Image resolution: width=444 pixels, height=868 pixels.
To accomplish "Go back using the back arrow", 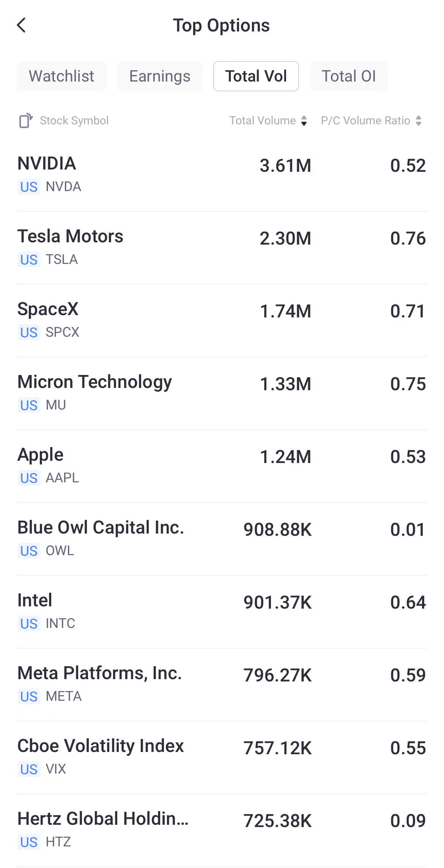I will [21, 25].
